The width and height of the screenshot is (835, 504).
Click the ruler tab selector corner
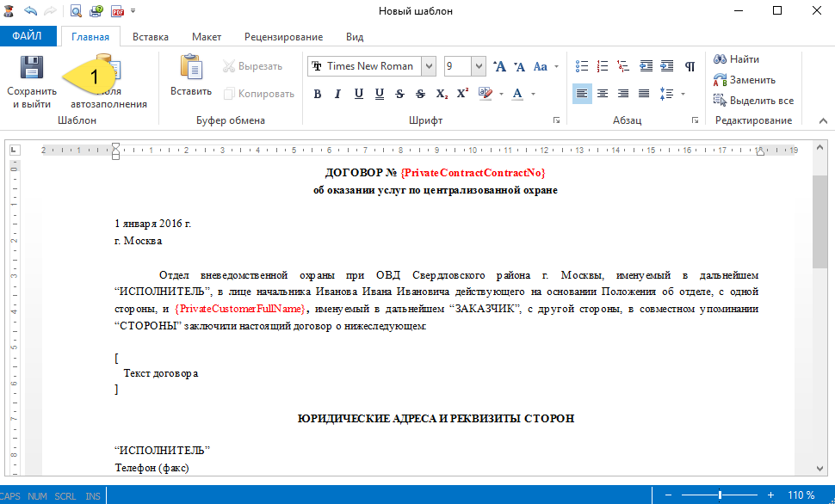pyautogui.click(x=14, y=151)
